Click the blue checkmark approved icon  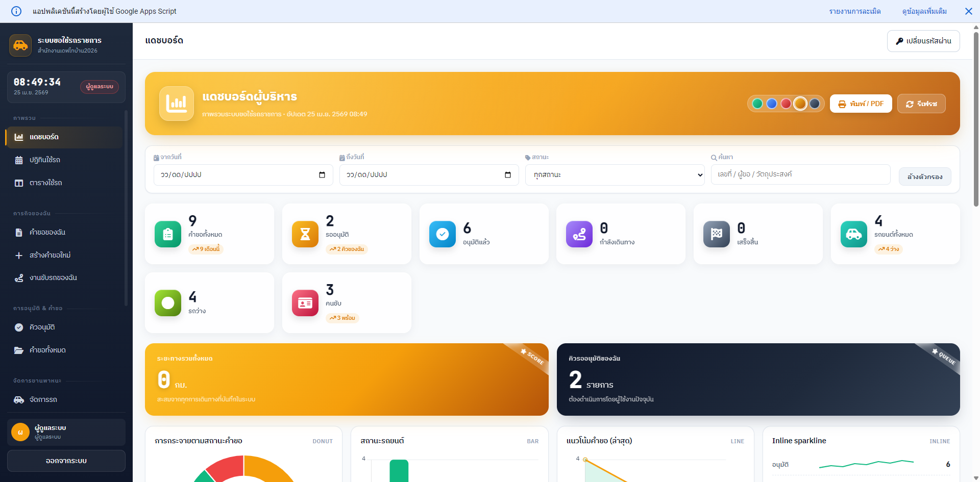click(x=443, y=234)
